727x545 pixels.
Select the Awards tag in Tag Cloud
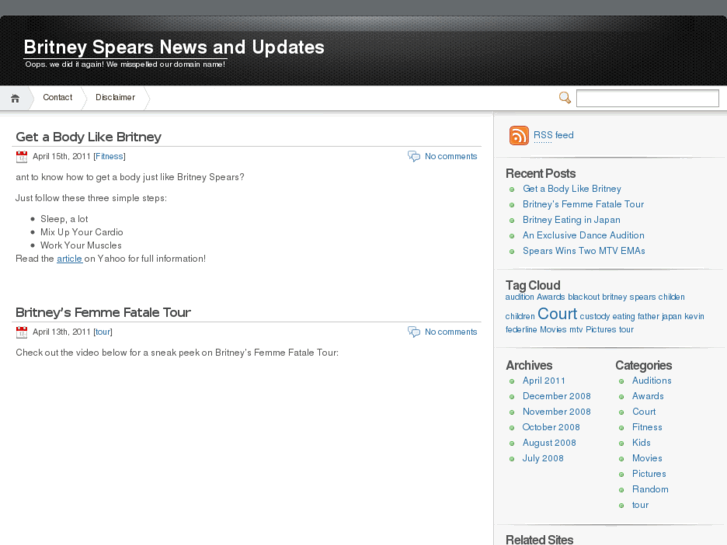(x=551, y=297)
